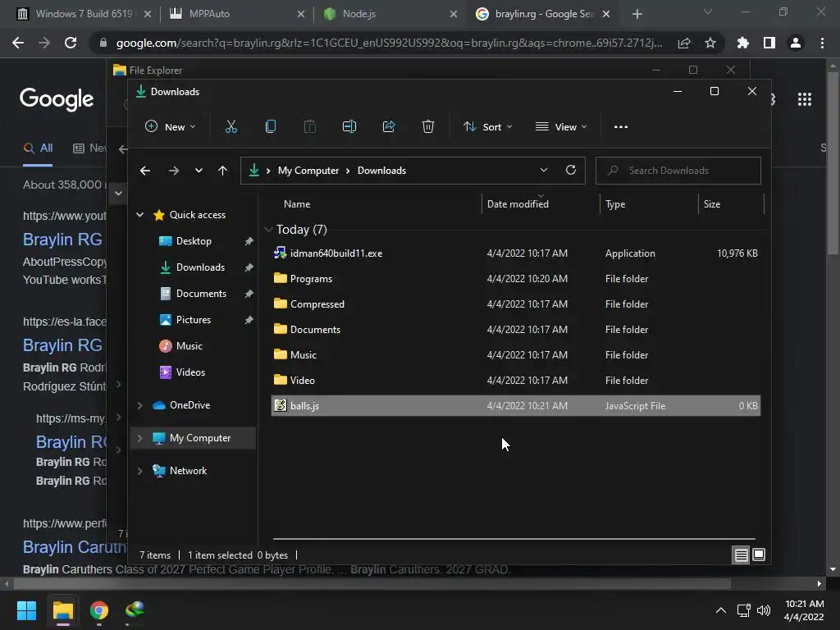This screenshot has width=840, height=630.
Task: Open a new Chrome tab
Action: tap(637, 14)
